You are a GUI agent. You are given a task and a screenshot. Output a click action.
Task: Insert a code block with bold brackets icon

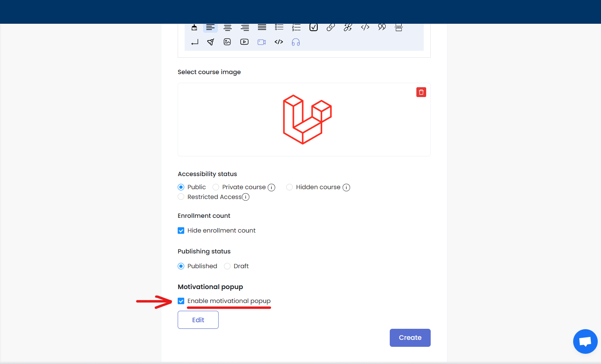point(279,42)
